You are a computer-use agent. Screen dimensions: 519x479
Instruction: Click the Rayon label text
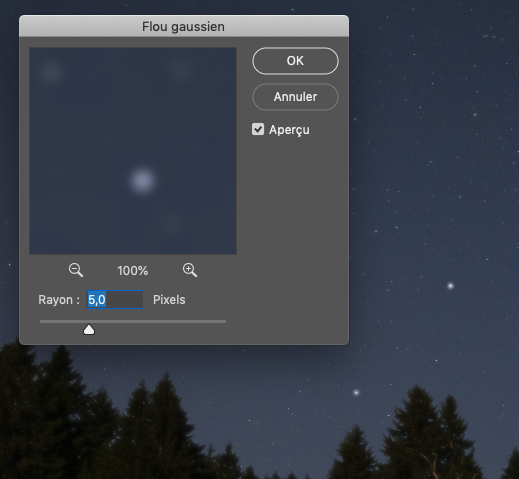[59, 300]
